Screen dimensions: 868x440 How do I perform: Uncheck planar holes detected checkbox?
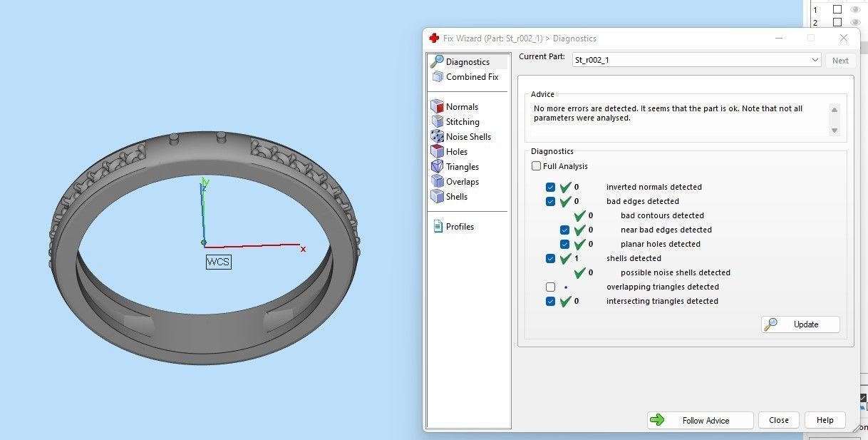click(x=564, y=244)
